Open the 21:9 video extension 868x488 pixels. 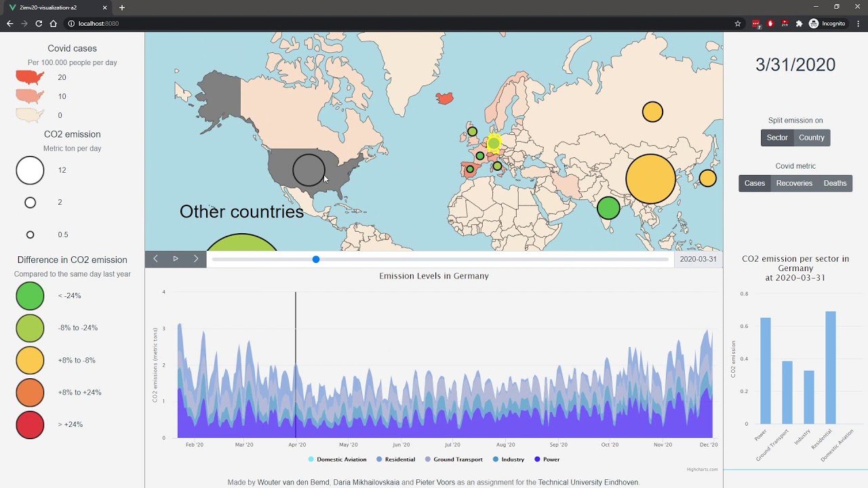pyautogui.click(x=785, y=24)
